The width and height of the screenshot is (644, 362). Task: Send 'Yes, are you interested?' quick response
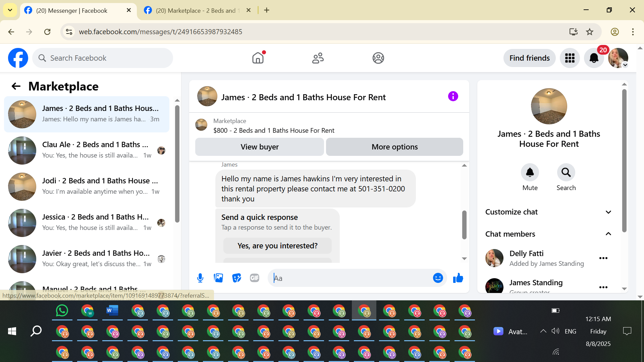pyautogui.click(x=277, y=246)
